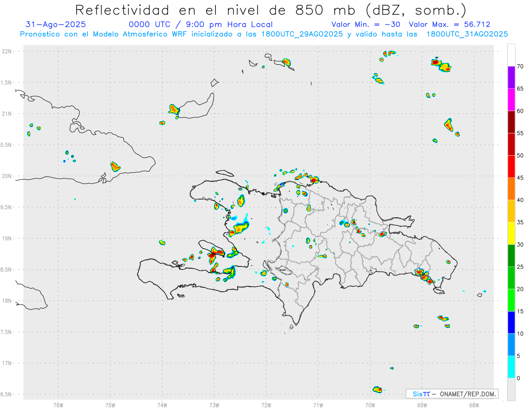
Task: Click the purple 65-70 dBZ color band
Action: tap(511, 77)
